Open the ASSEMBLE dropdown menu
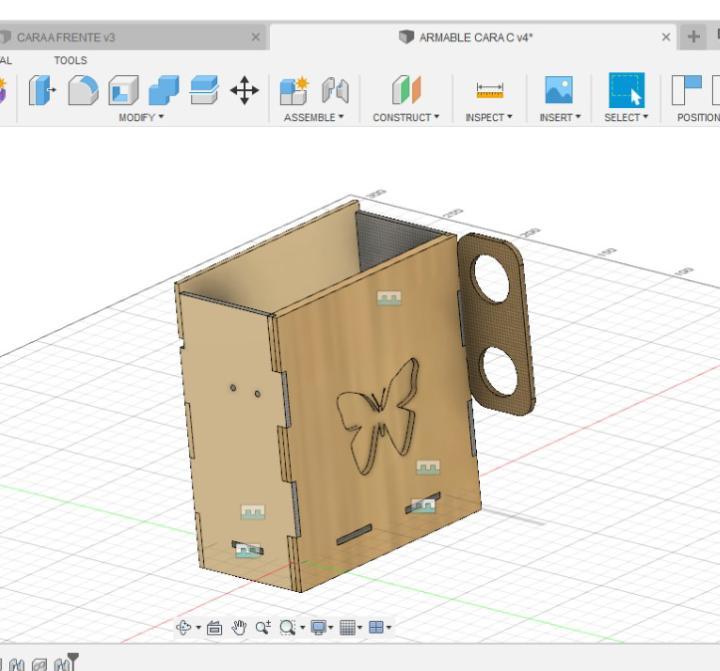 [x=314, y=118]
